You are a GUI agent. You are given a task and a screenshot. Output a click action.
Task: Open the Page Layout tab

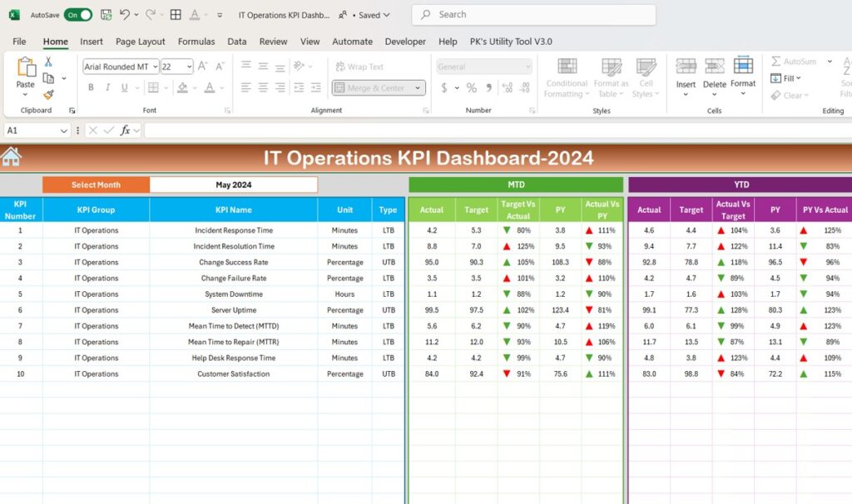click(x=140, y=42)
